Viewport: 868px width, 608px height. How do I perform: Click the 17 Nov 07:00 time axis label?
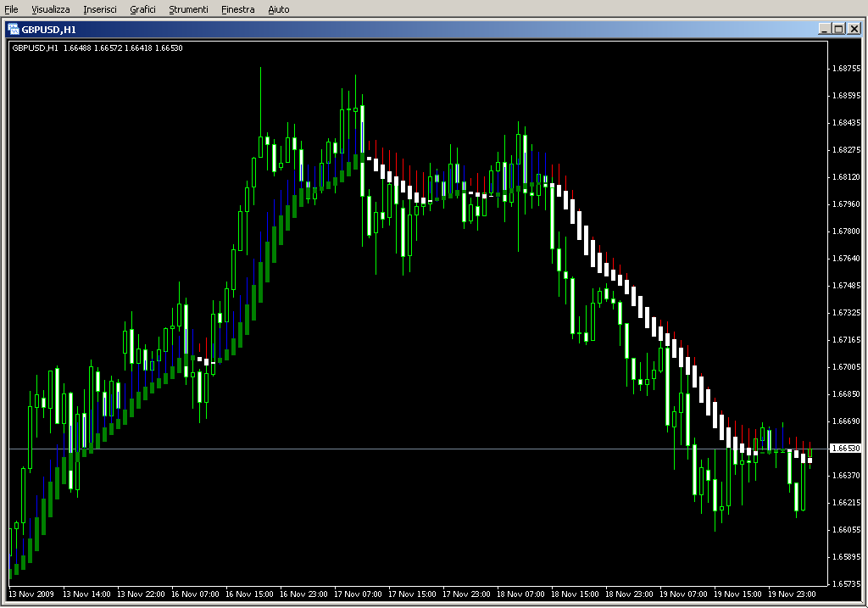tap(359, 594)
